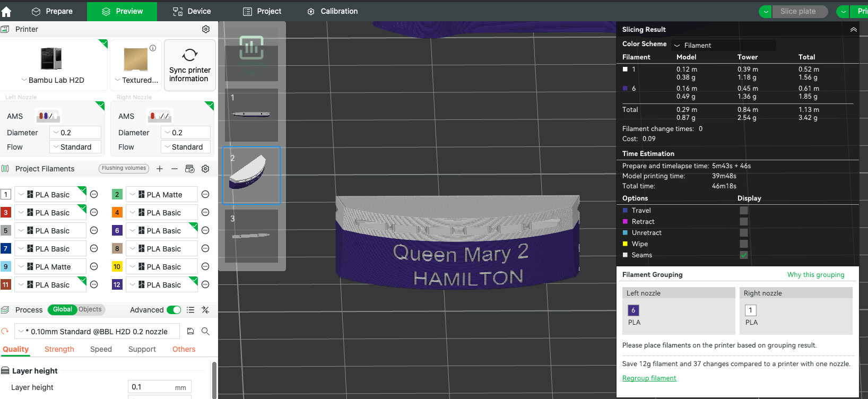
Task: Open Flushing volumes button
Action: (124, 168)
